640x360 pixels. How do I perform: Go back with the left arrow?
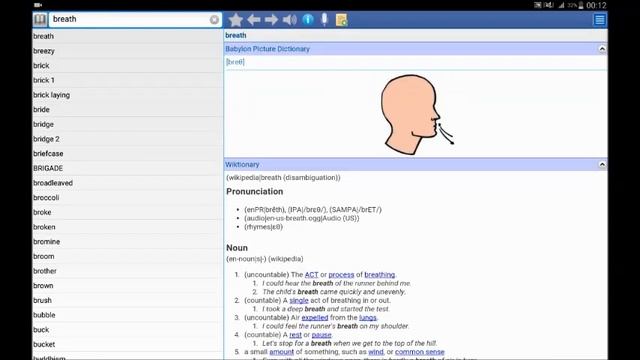click(254, 20)
